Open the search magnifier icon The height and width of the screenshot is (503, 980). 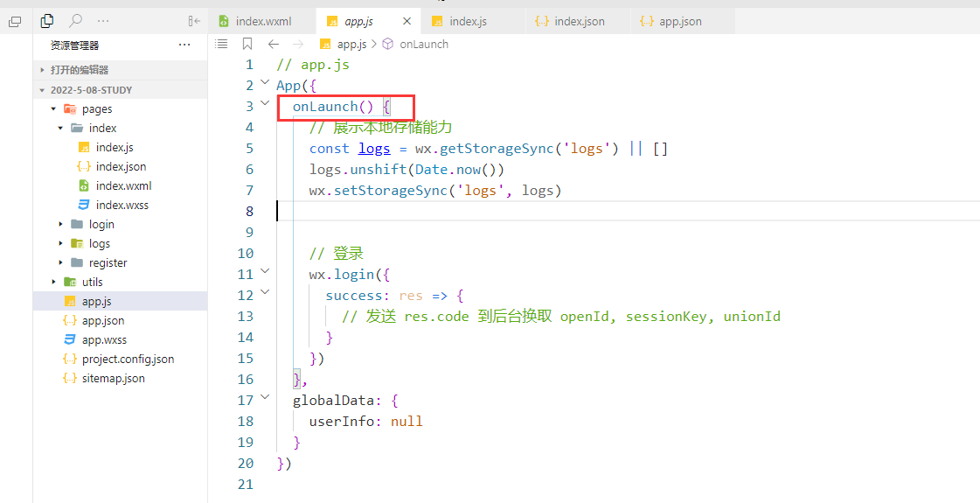tap(75, 21)
